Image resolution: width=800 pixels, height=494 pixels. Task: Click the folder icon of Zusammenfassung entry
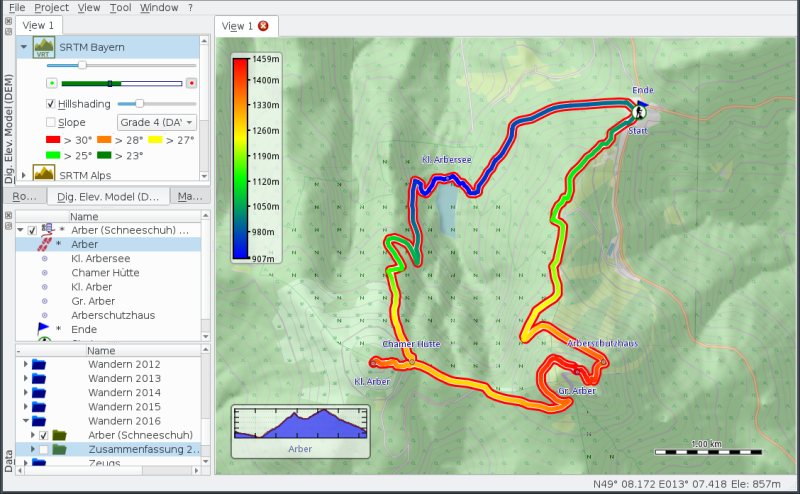click(x=60, y=450)
